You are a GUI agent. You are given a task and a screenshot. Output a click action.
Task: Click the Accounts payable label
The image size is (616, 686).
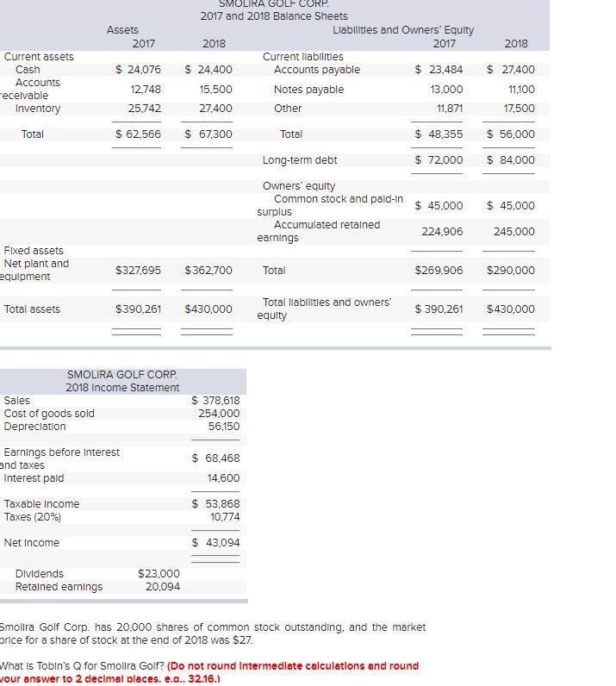point(317,70)
